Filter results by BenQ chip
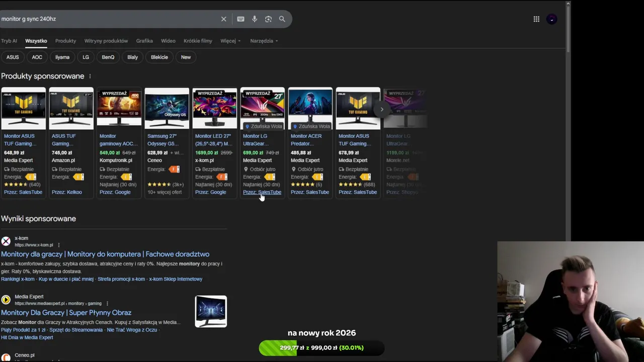Viewport: 644px width, 362px height. coord(108,57)
